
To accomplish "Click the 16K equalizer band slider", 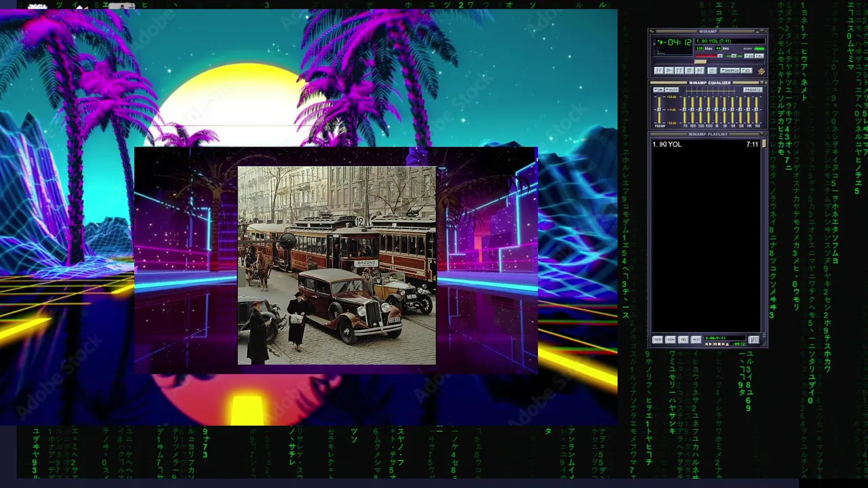I will tap(756, 110).
